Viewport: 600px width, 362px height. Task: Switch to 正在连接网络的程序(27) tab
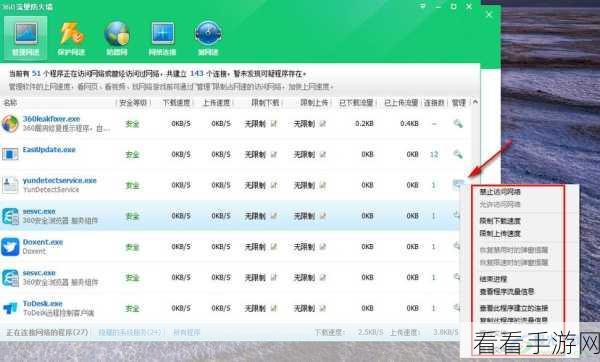(x=47, y=332)
